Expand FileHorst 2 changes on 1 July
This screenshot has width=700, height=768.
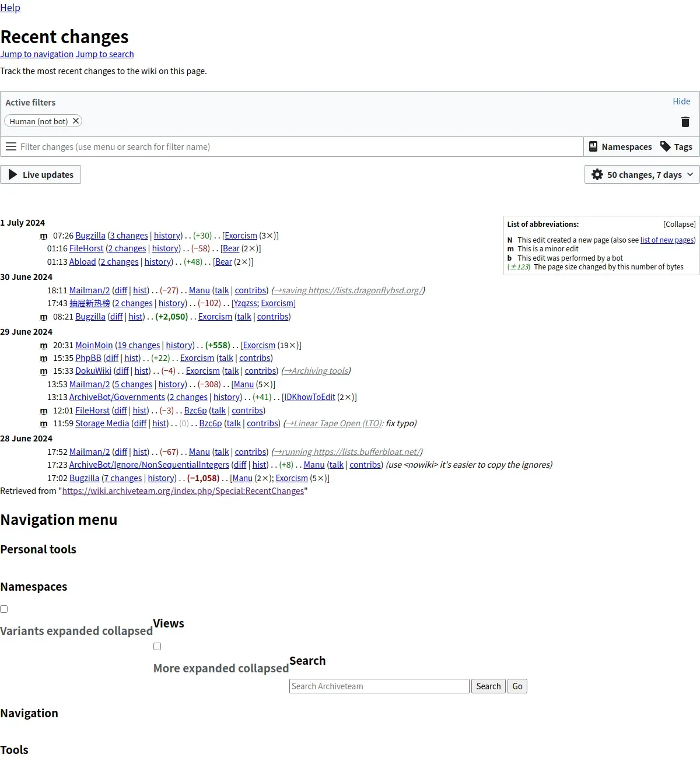click(127, 248)
